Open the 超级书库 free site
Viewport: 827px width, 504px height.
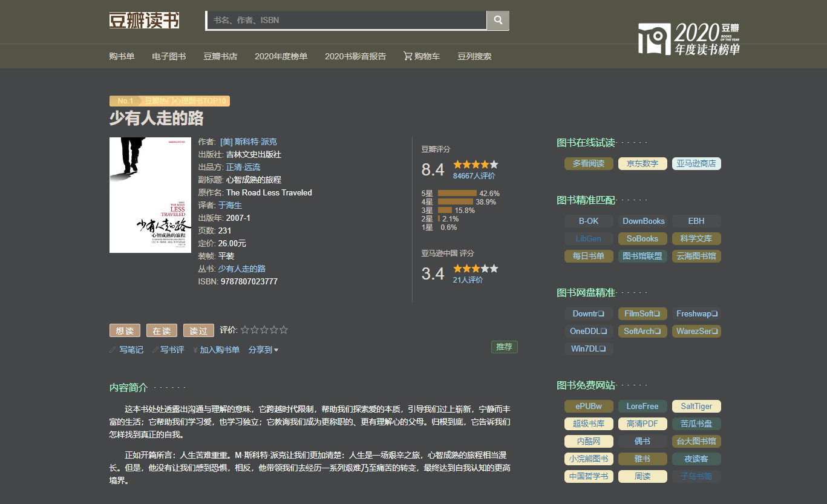click(x=589, y=424)
